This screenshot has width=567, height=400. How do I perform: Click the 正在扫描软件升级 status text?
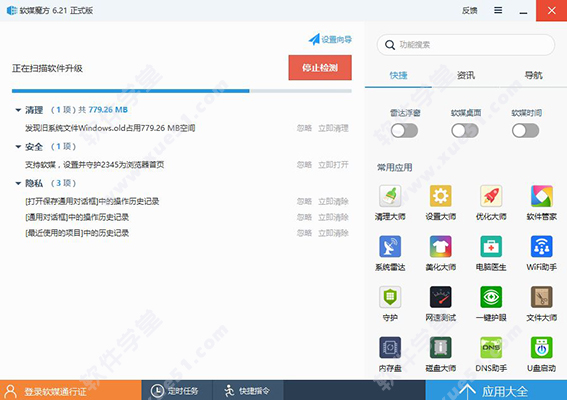[47, 68]
